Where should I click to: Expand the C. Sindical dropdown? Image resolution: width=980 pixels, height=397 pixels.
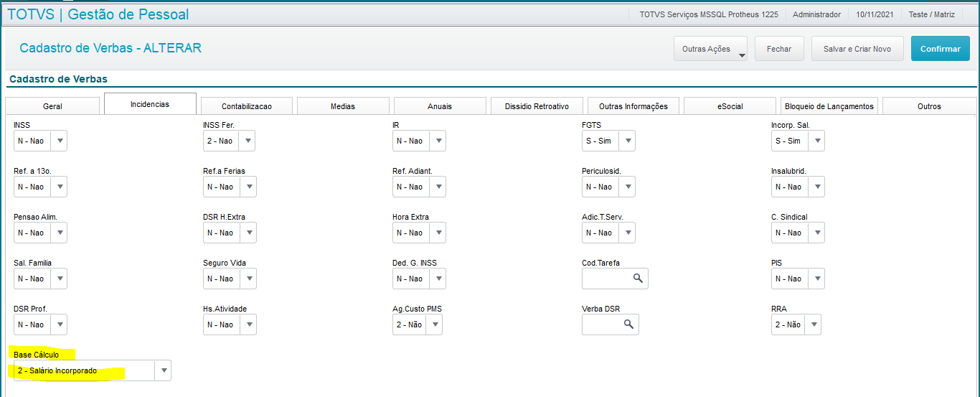click(816, 233)
